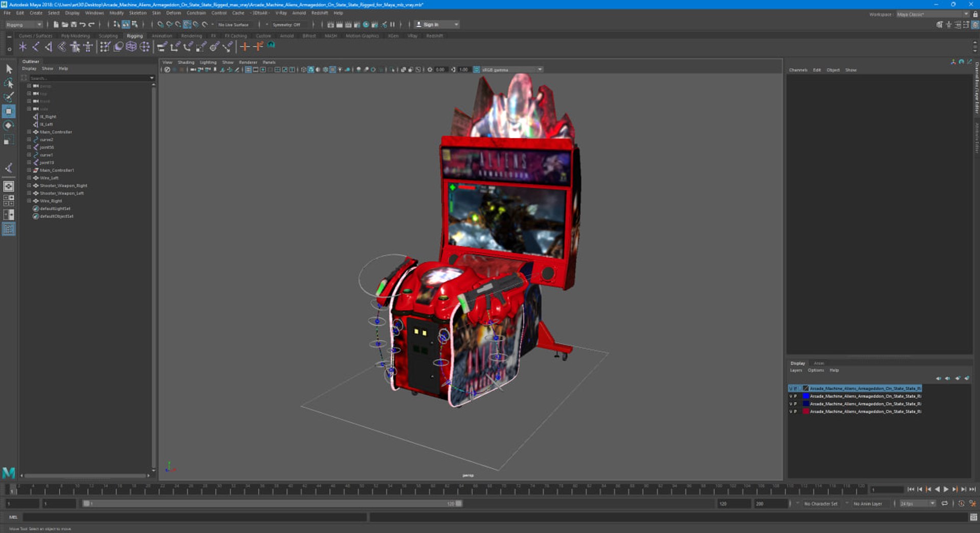Toggle visibility V of red layer
This screenshot has height=533, width=980.
pos(791,411)
